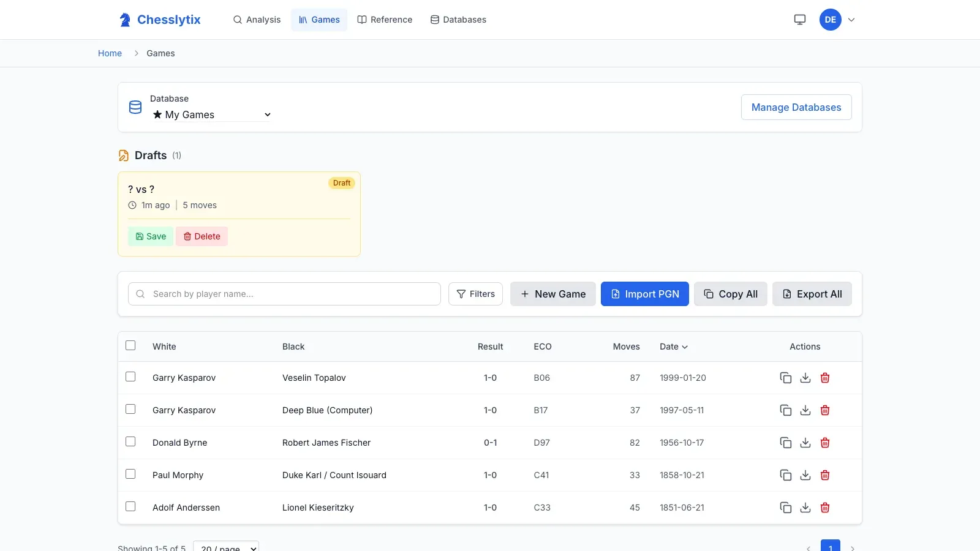Click the monitor display icon

point(800,20)
